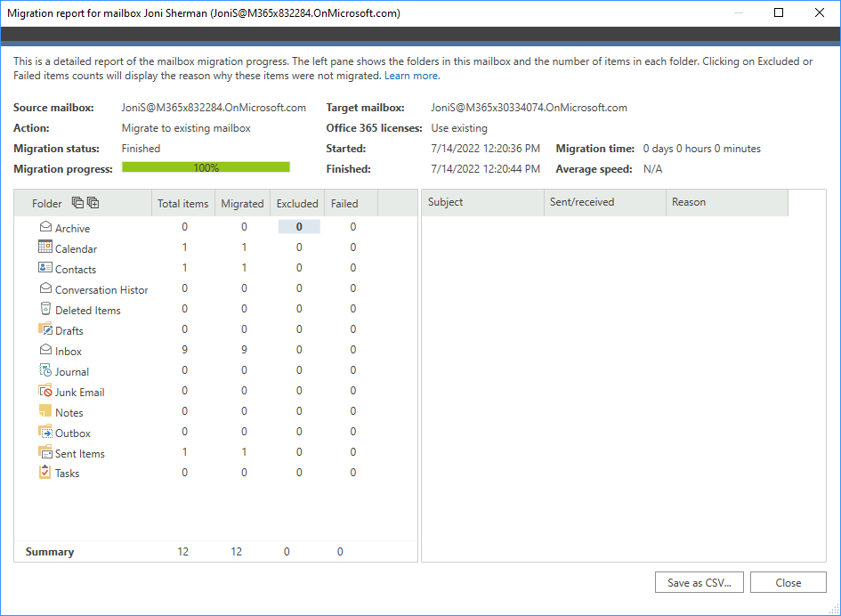Select the Journal folder icon
The width and height of the screenshot is (841, 616).
[x=45, y=370]
